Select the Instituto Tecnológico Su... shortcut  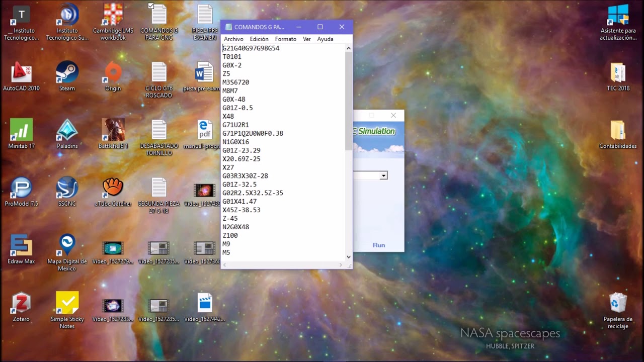(67, 22)
